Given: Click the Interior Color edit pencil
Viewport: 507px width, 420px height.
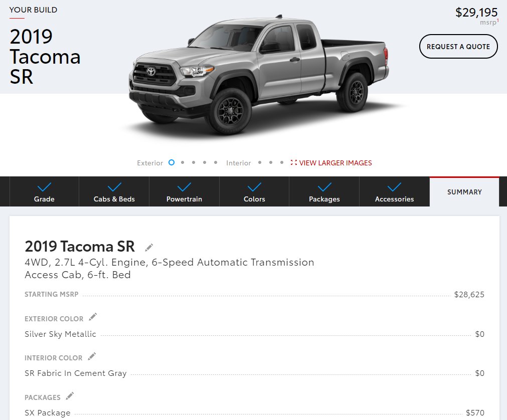Looking at the screenshot, I should 92,356.
